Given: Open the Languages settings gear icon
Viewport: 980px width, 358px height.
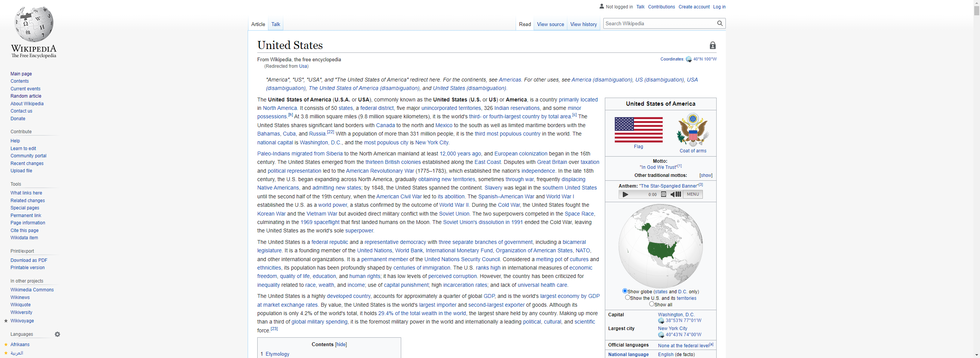Looking at the screenshot, I should pos(57,334).
